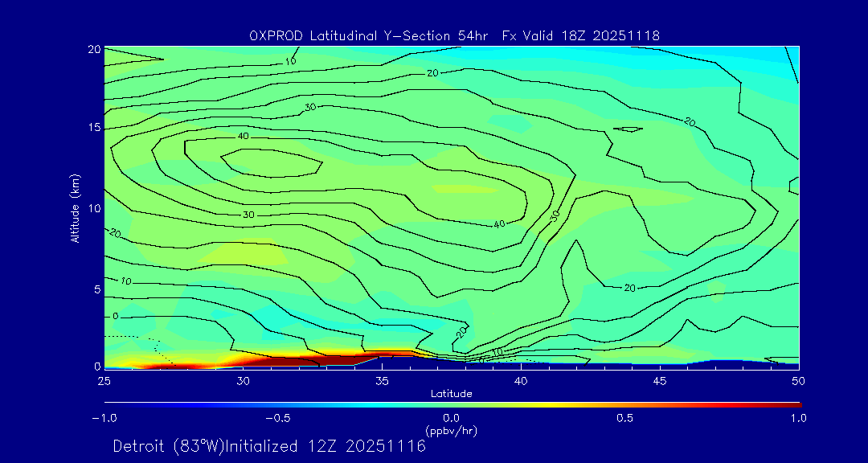Viewport: 868px width, 463px height.
Task: Click the green middle of the colorbar
Action: [x=451, y=405]
